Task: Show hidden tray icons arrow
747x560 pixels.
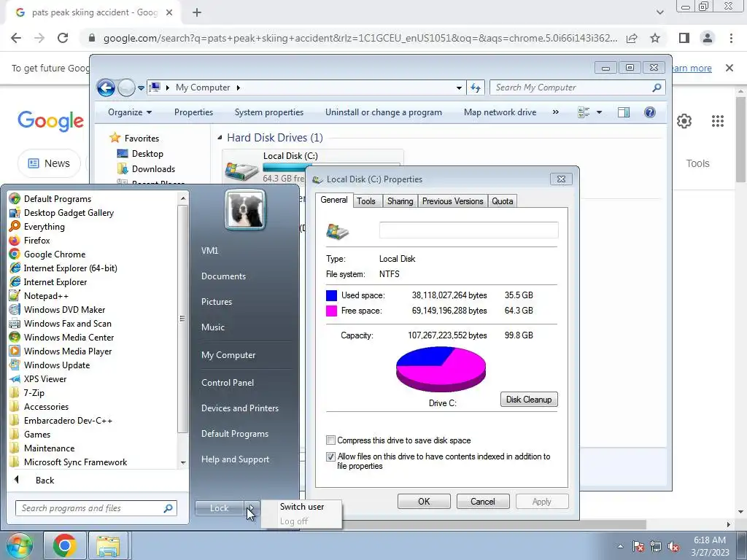Action: [620, 546]
